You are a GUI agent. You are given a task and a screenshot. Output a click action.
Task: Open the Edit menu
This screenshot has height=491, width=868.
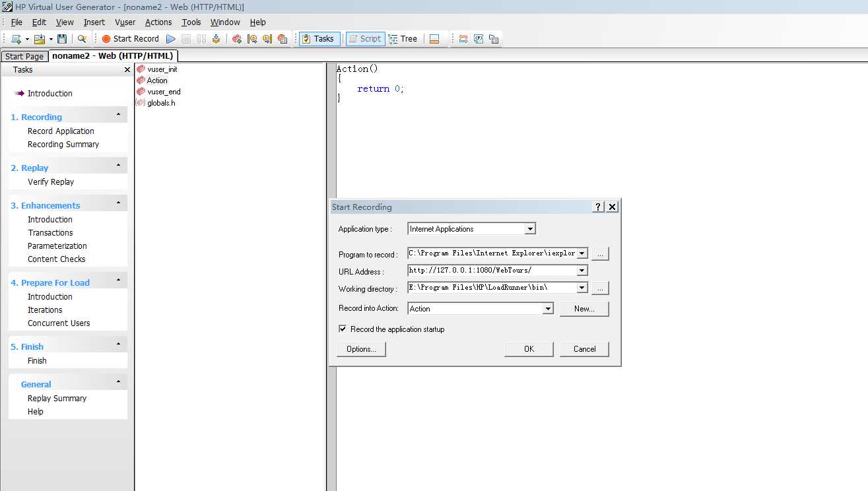[39, 22]
